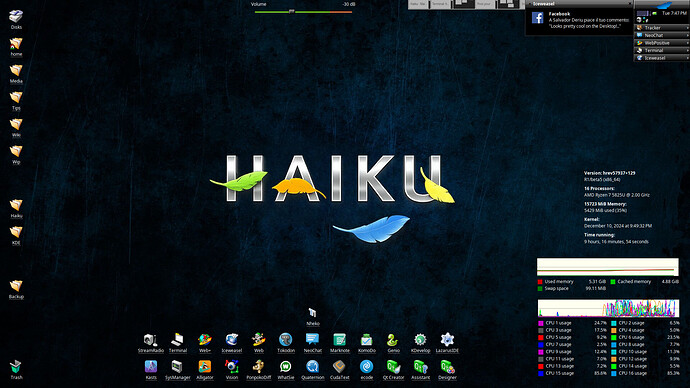Screen dimensions: 690x388
Task: Launch the SysManager icon
Action: (178, 366)
